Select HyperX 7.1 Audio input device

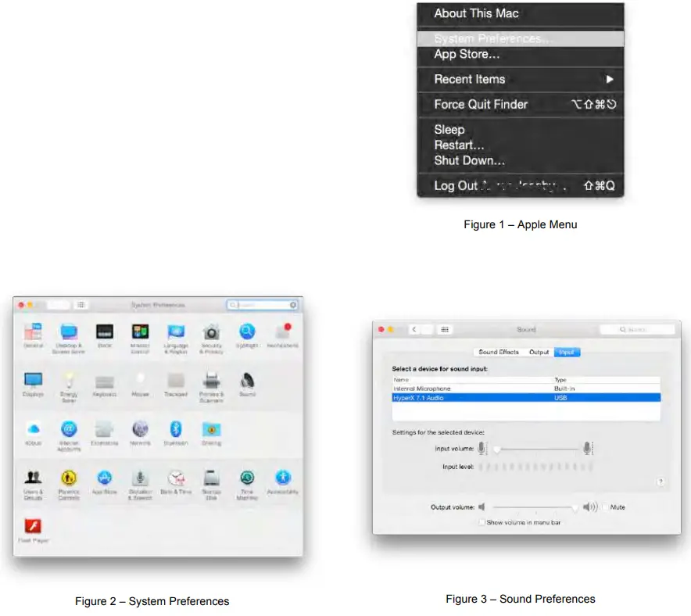click(526, 398)
